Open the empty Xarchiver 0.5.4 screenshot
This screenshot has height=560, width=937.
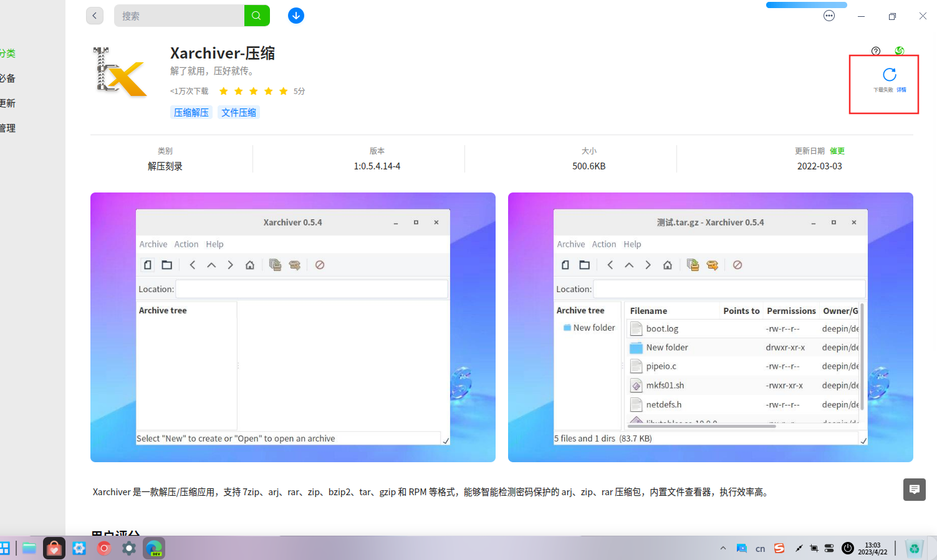pos(293,327)
